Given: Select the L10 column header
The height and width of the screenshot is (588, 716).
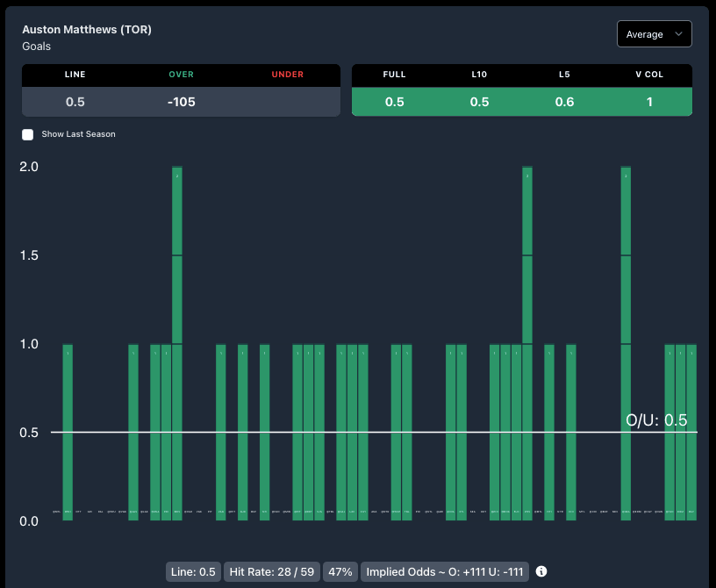Looking at the screenshot, I should [x=479, y=75].
